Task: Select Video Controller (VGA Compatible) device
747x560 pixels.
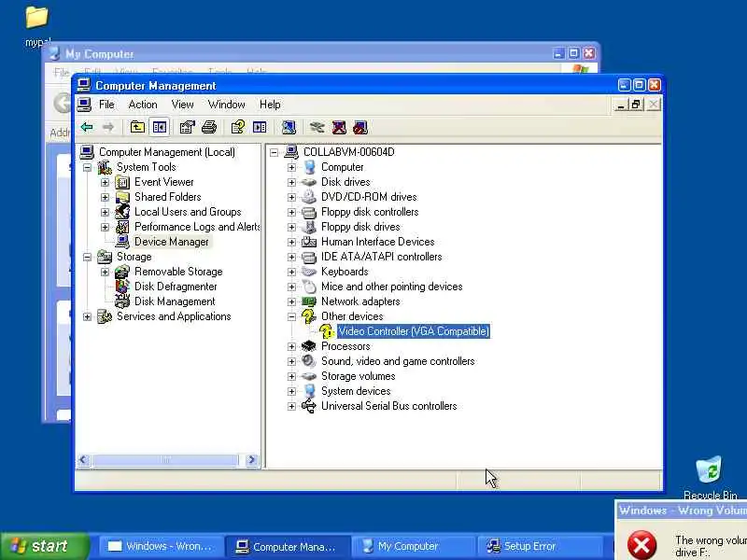Action: coord(413,331)
